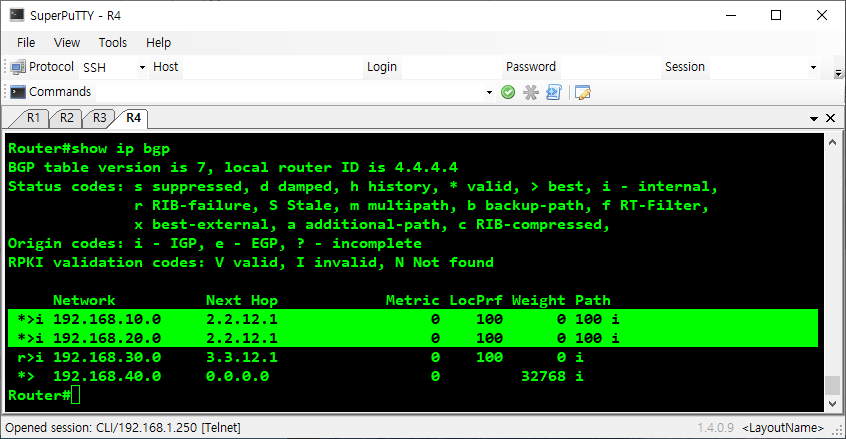Click the Router# prompt cursor
The height and width of the screenshot is (439, 846).
click(x=76, y=395)
